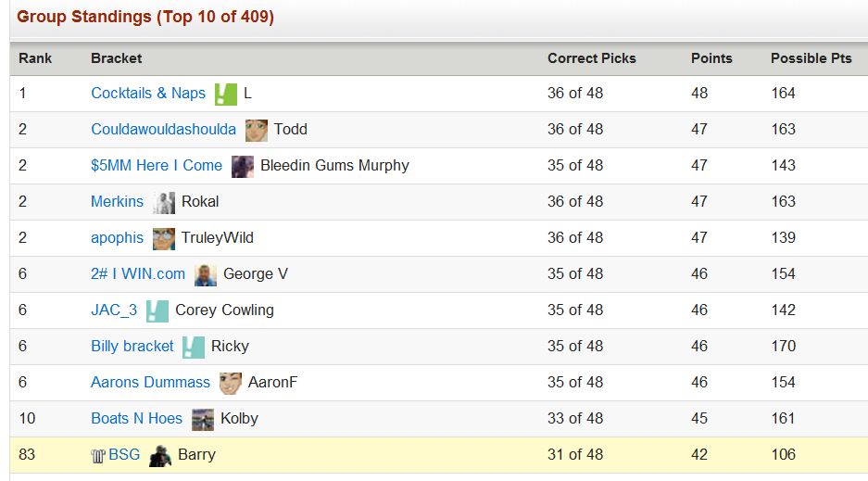The height and width of the screenshot is (481, 868).
Task: Open the Cocktails & Naps bracket
Action: [148, 93]
